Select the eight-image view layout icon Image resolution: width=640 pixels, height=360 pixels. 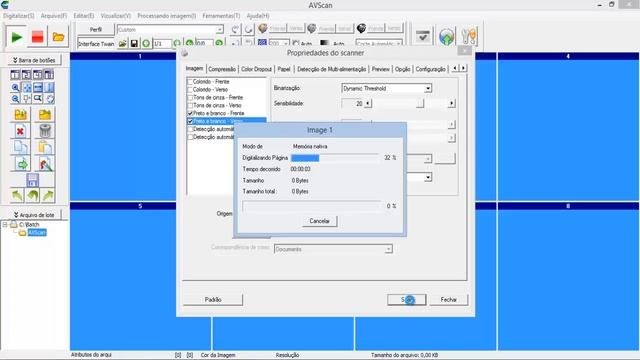49,75
